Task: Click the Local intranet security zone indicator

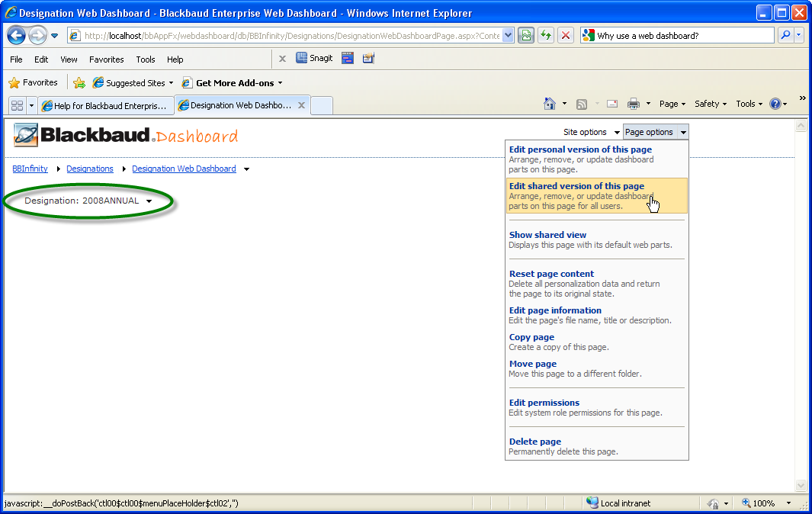Action: click(619, 503)
